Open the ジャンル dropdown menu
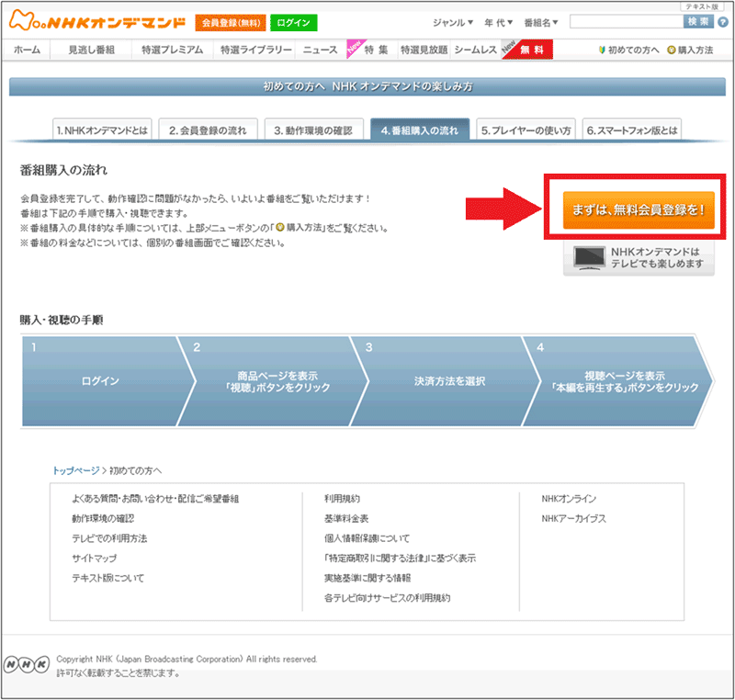735x700 pixels. click(453, 22)
